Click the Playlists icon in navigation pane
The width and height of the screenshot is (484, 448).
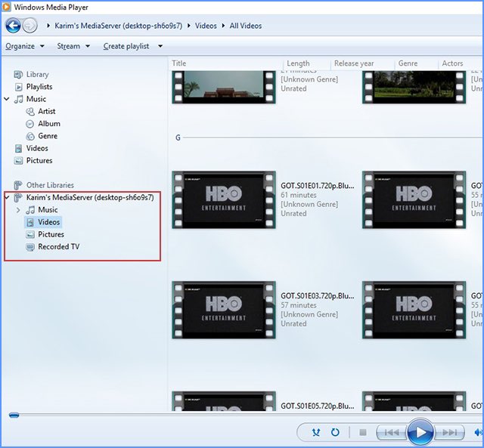[x=18, y=87]
